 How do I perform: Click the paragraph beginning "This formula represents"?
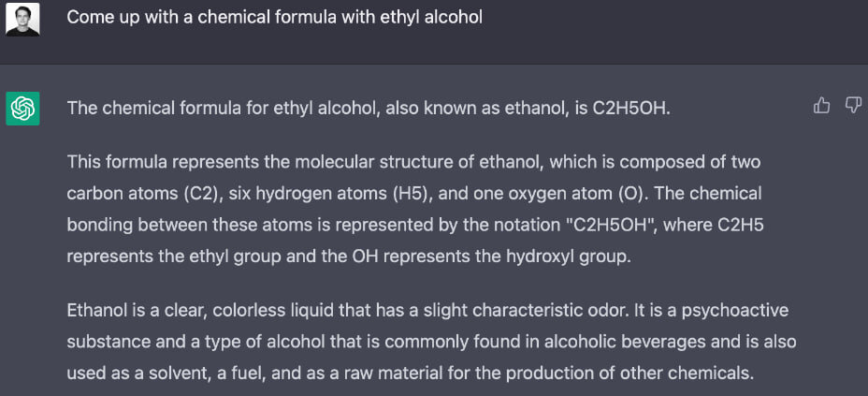click(415, 210)
